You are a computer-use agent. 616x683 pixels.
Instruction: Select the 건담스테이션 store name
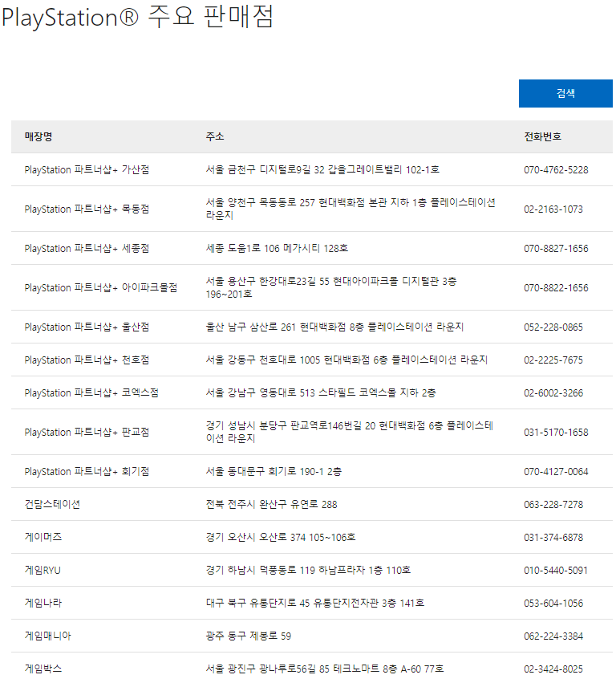point(52,504)
